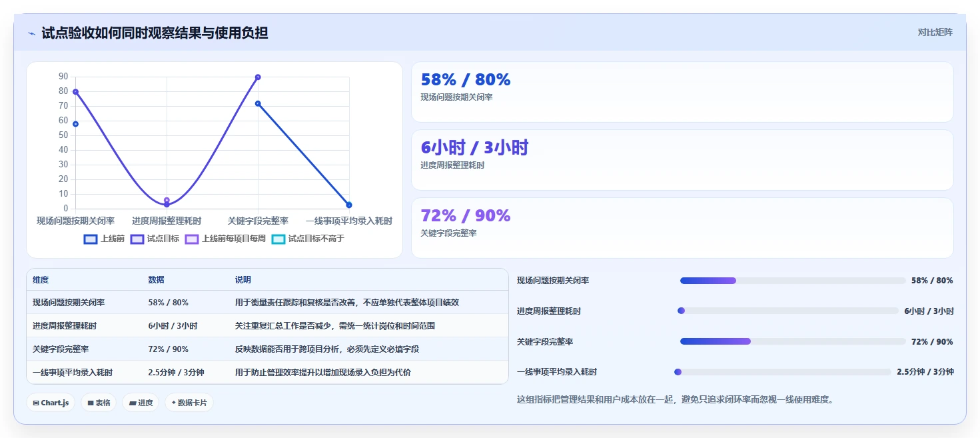Click chart point above 一线事项平均录入耗时 axis label
Viewport: 980px width, 438px height.
[x=349, y=205]
